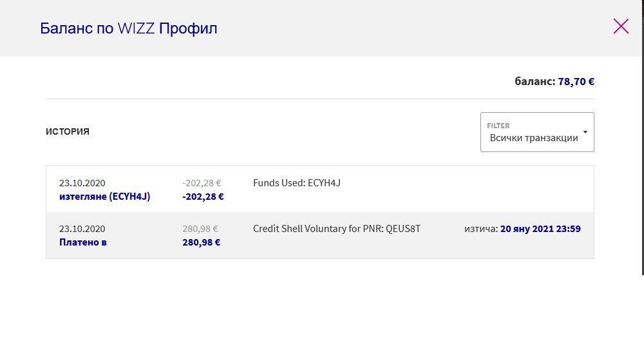Click the 'изтегляне (ECYH4J)' transaction label
Viewport: 644px width, 348px height.
tap(105, 197)
